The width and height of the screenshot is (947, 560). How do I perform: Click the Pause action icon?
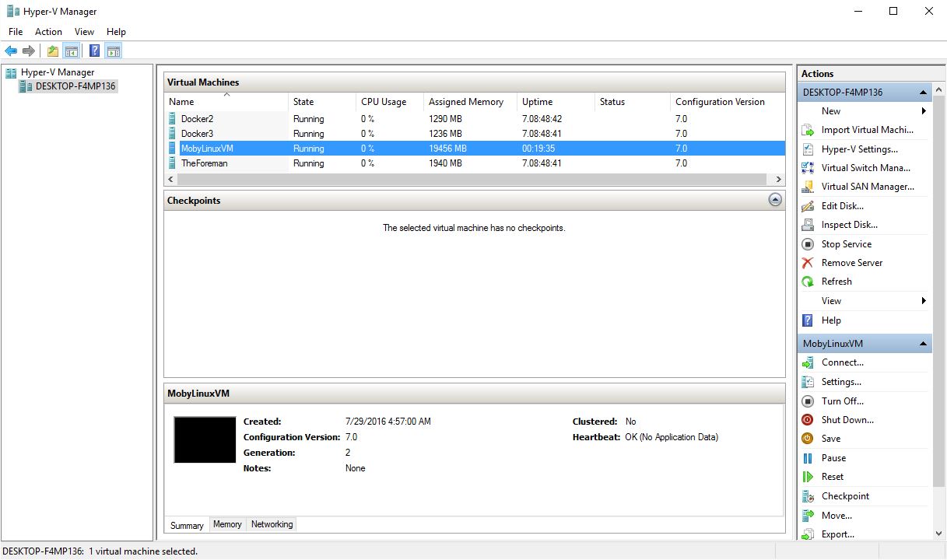[x=808, y=458]
